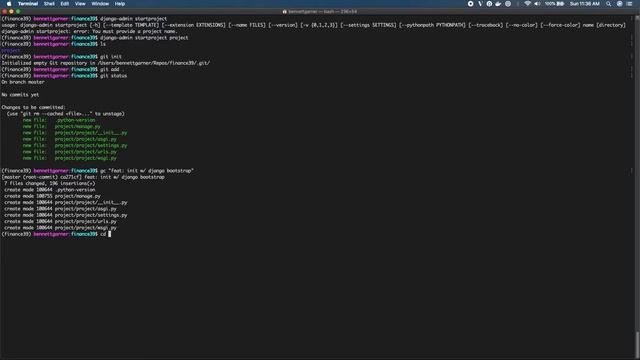Screen dimensions: 640x360
Task: Click 'new file: project/project/settings.py' entry
Action: tap(75, 145)
